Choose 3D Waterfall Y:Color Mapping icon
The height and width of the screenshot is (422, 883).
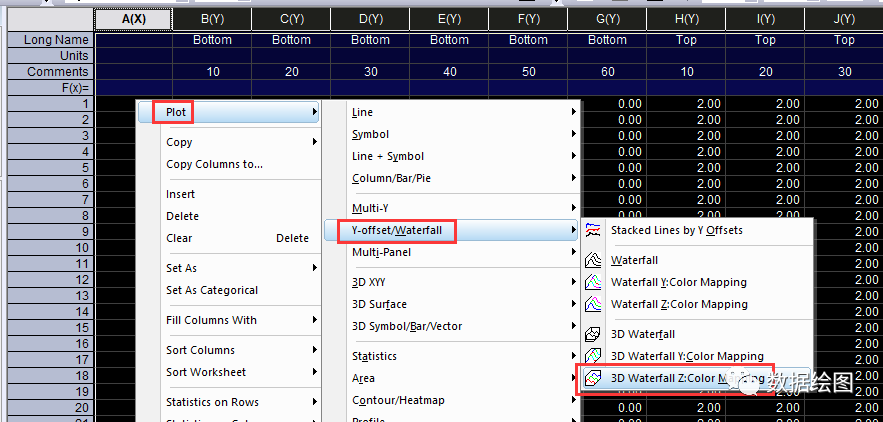[x=593, y=356]
